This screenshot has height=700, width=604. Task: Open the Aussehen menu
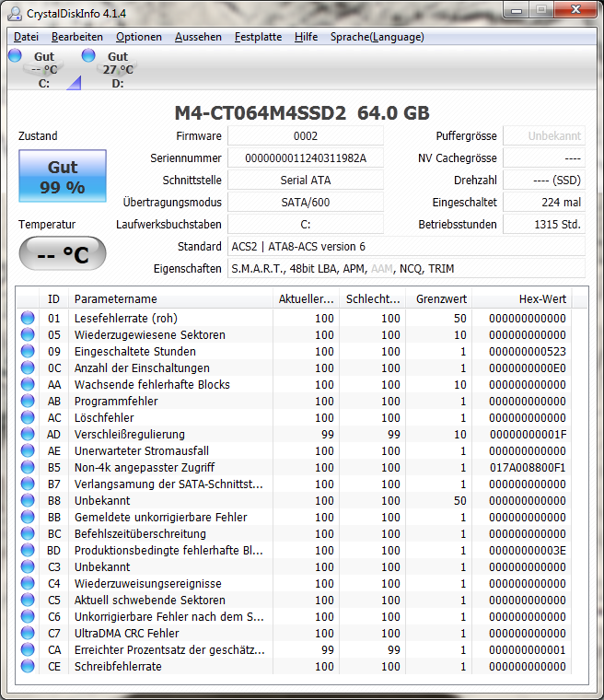(x=198, y=37)
